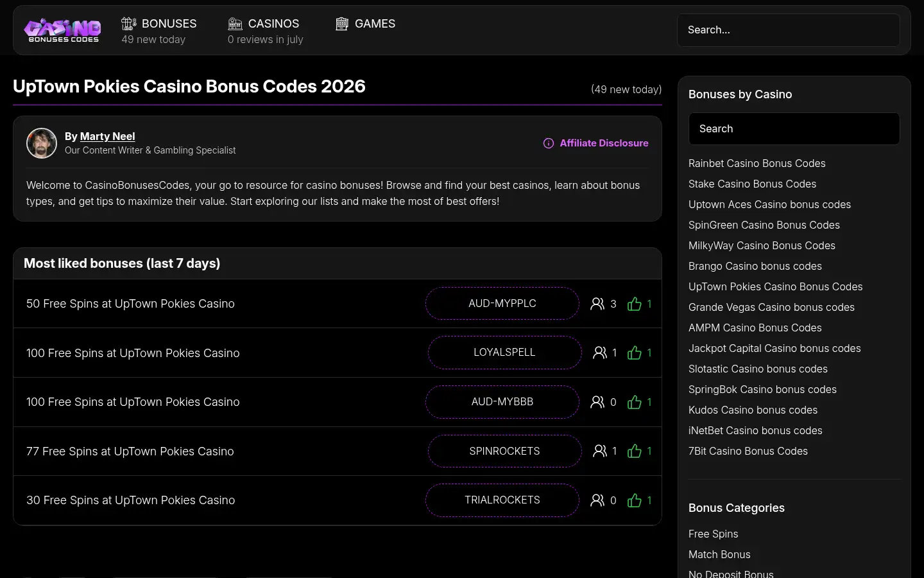Copy the TRIALROCKETS bonus code

(502, 500)
